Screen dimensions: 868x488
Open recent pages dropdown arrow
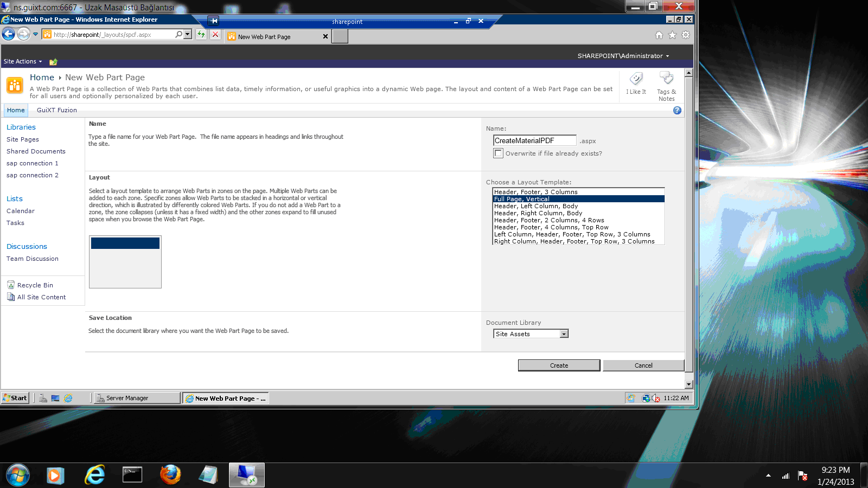point(36,34)
